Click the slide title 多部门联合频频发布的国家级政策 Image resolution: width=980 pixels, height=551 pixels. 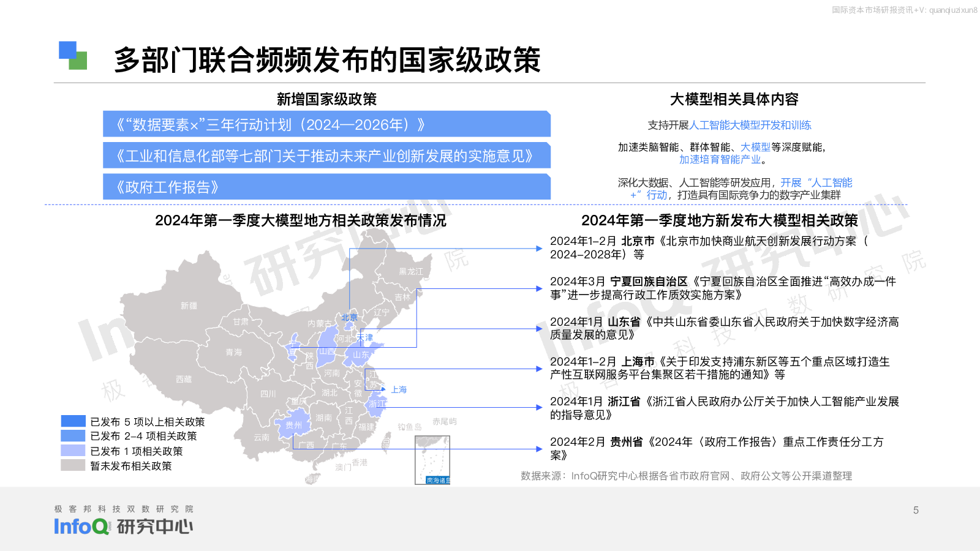[327, 60]
